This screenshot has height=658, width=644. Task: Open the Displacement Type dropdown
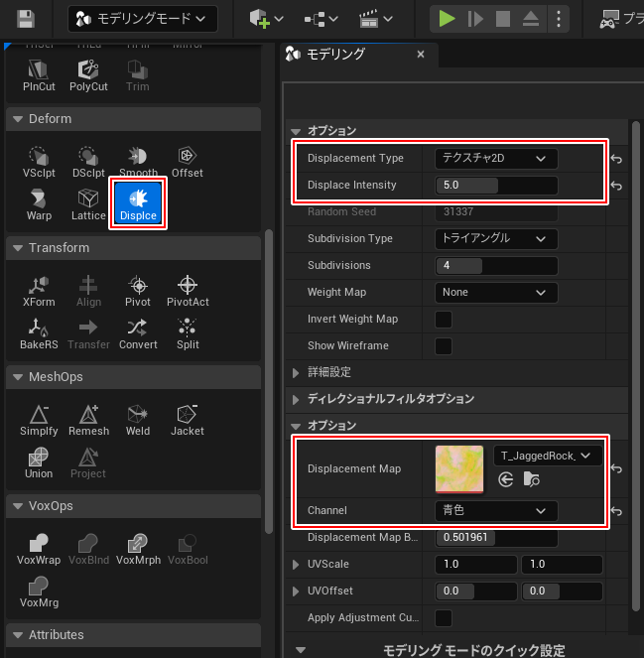click(495, 159)
